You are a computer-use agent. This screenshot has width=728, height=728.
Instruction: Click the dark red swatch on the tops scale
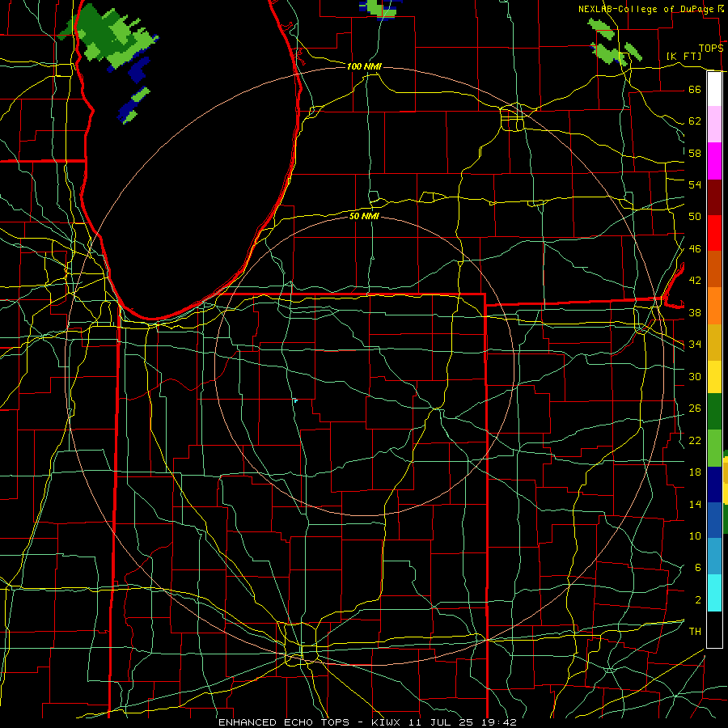point(714,197)
